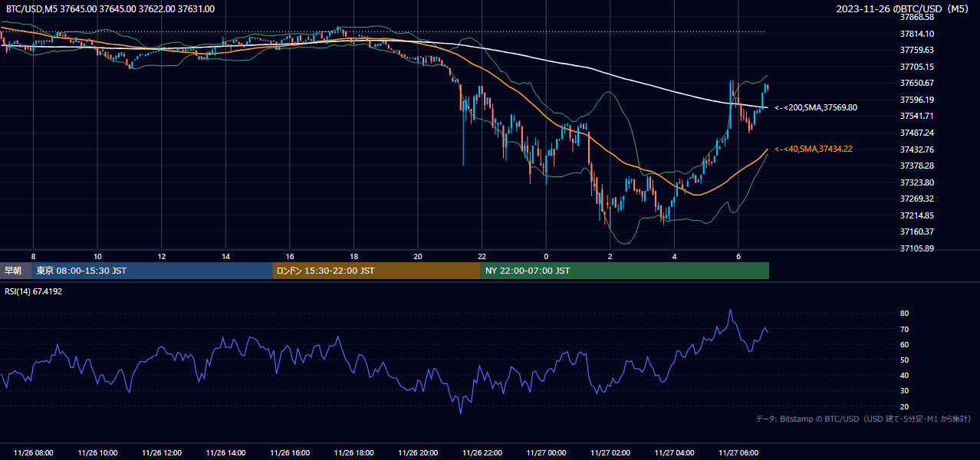
Task: Click the RSI 80 level label
Action: pyautogui.click(x=905, y=314)
